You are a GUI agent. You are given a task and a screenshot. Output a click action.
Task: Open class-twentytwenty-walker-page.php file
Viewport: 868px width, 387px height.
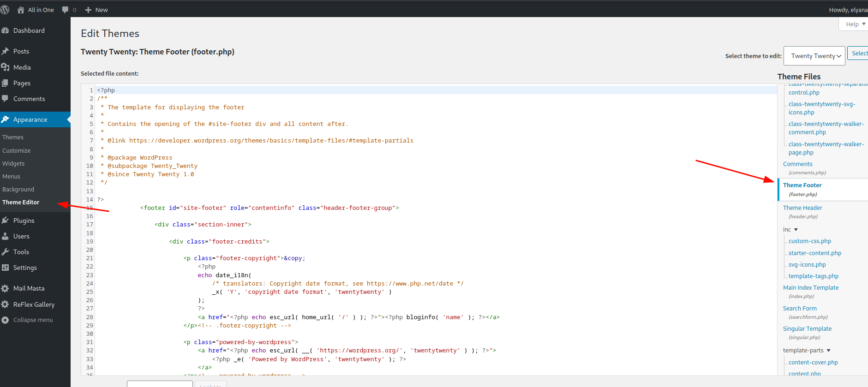pyautogui.click(x=826, y=149)
